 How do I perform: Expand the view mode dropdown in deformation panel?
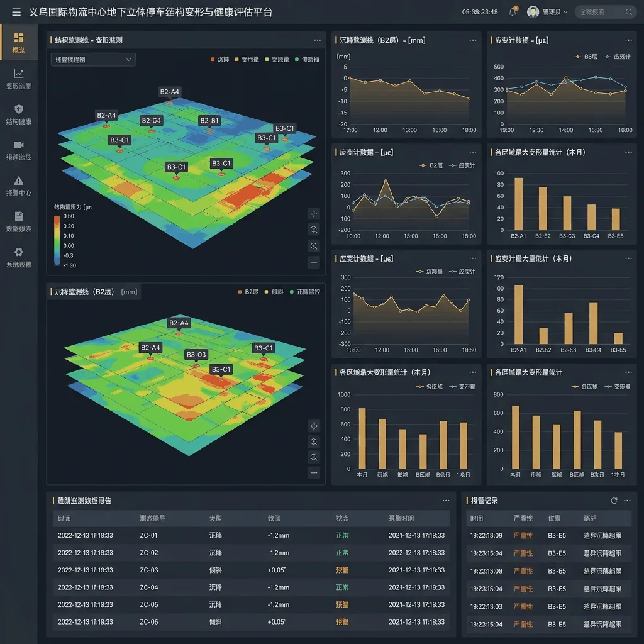(x=93, y=60)
